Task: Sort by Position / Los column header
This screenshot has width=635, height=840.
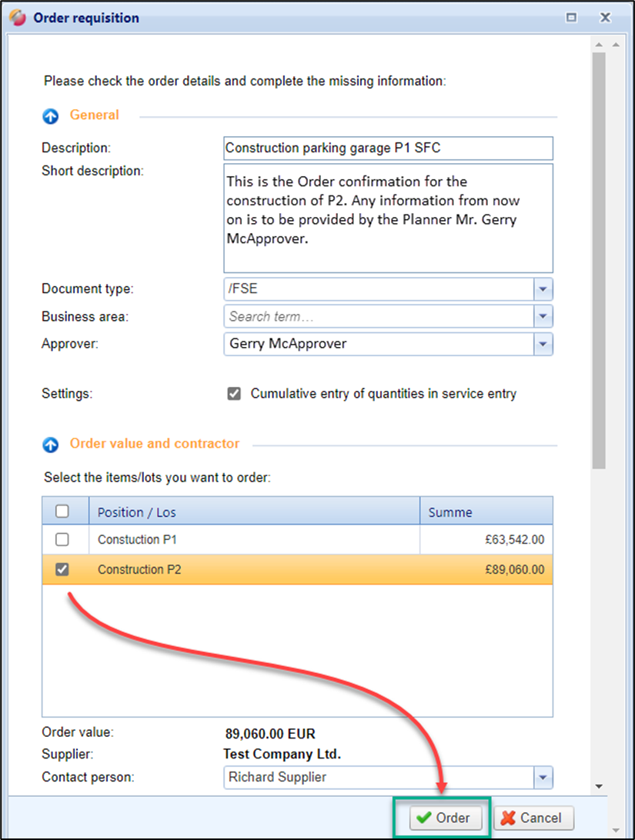Action: pos(254,512)
